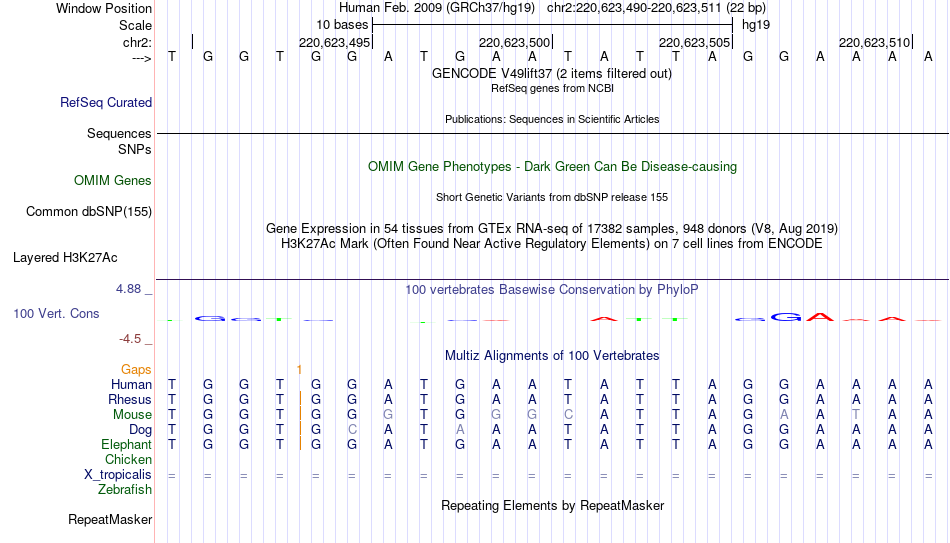Click the hg19 label next to scale bar
Screen dimensions: 950x543
756,25
